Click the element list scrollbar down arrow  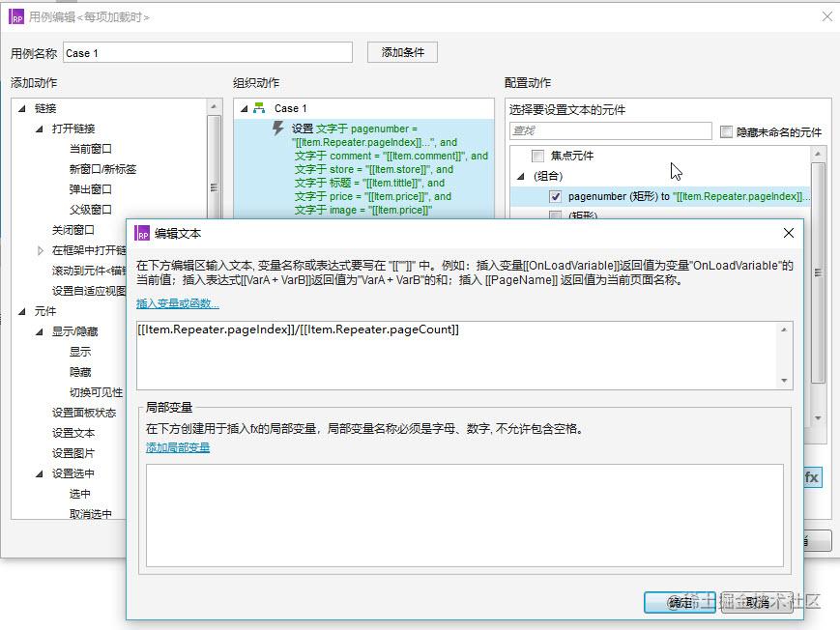[818, 417]
